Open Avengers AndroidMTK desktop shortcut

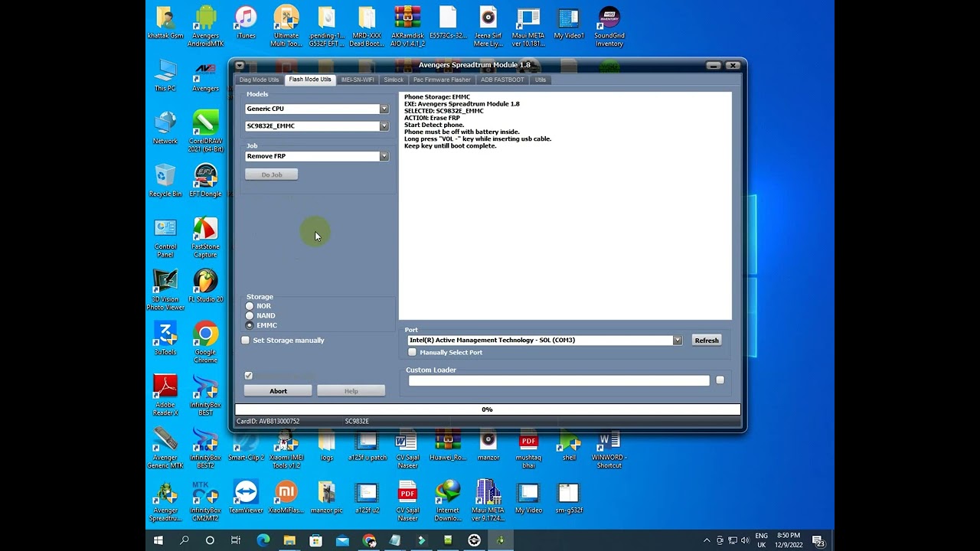(205, 27)
